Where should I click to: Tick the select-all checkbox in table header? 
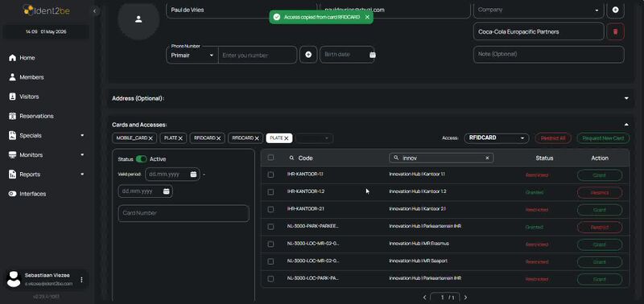pyautogui.click(x=270, y=158)
